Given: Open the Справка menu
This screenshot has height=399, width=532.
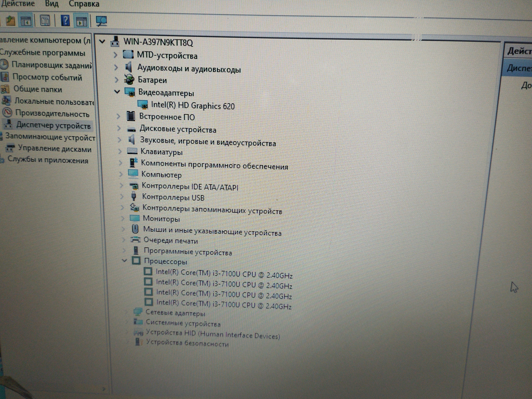Looking at the screenshot, I should coord(84,4).
